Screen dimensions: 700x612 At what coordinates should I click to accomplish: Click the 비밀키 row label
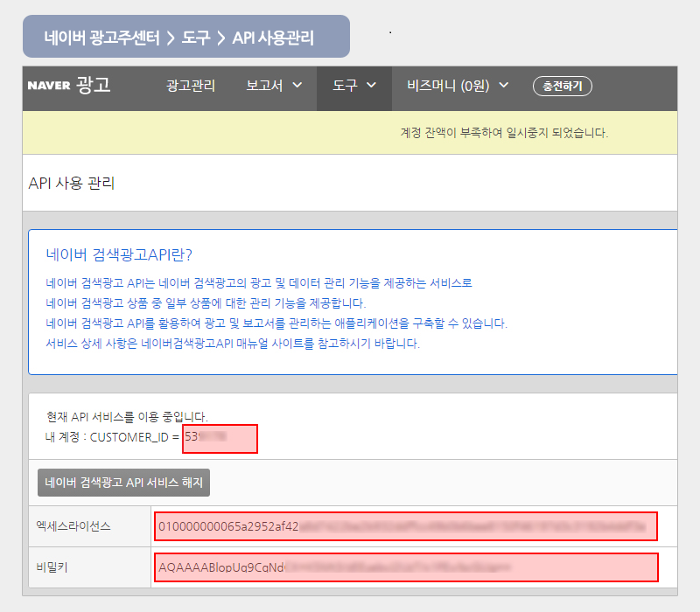pos(52,567)
